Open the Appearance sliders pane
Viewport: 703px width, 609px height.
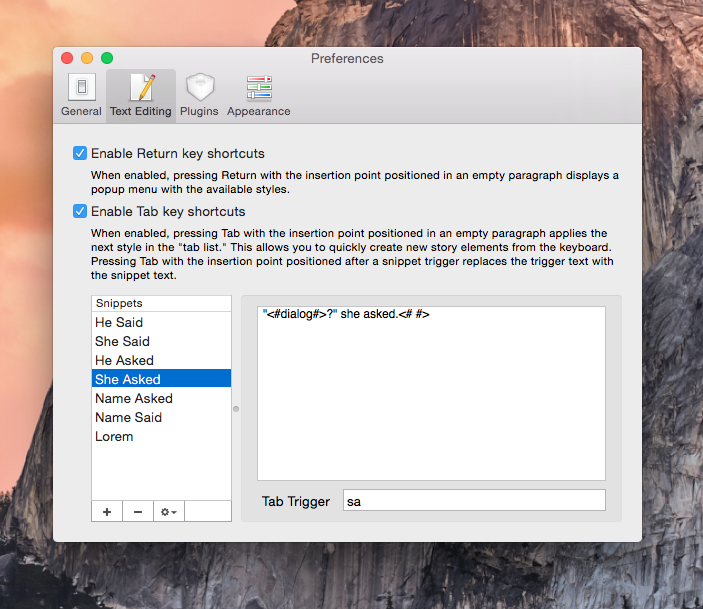[x=258, y=95]
